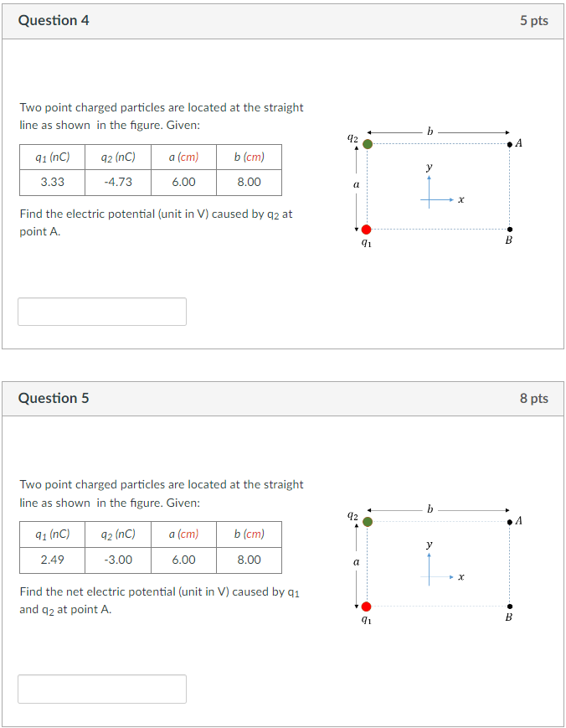Click point B in the Question 5 diagram
Viewport: 566px width, 728px height.
pos(508,605)
